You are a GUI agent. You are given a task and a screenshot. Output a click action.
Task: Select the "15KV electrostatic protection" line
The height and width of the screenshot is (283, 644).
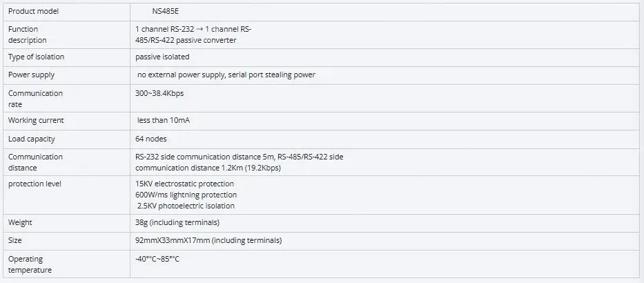(x=184, y=184)
